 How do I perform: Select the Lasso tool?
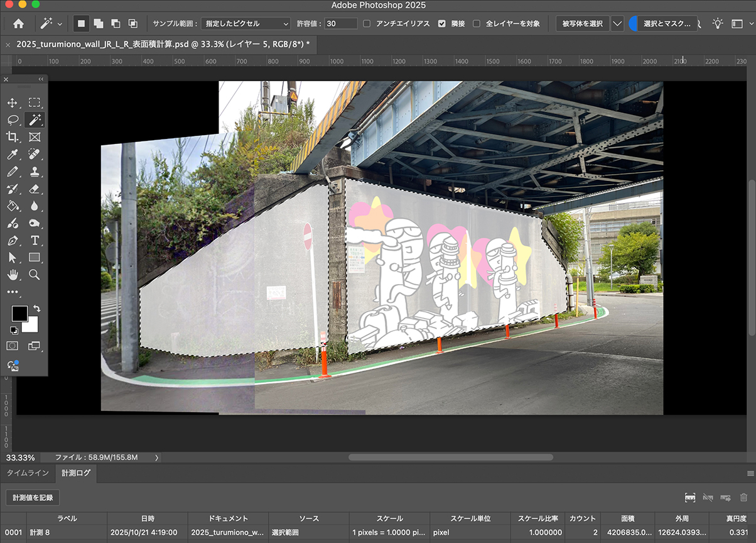tap(13, 119)
